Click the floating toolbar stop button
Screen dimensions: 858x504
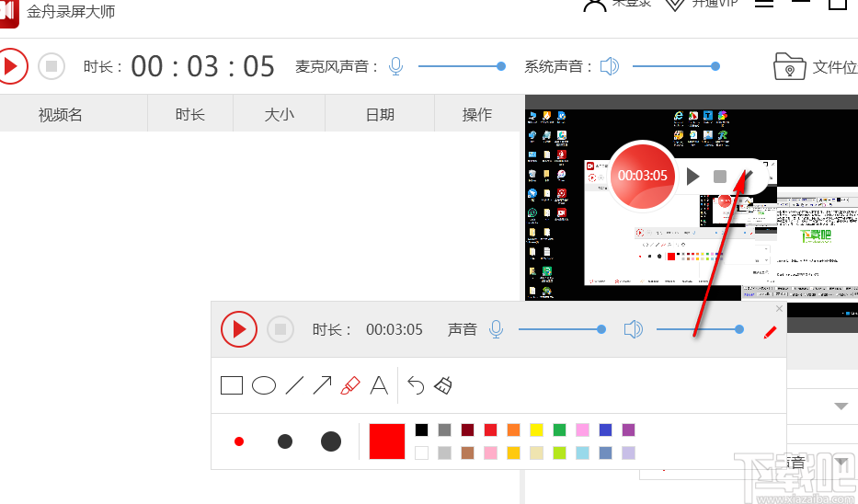tap(280, 329)
